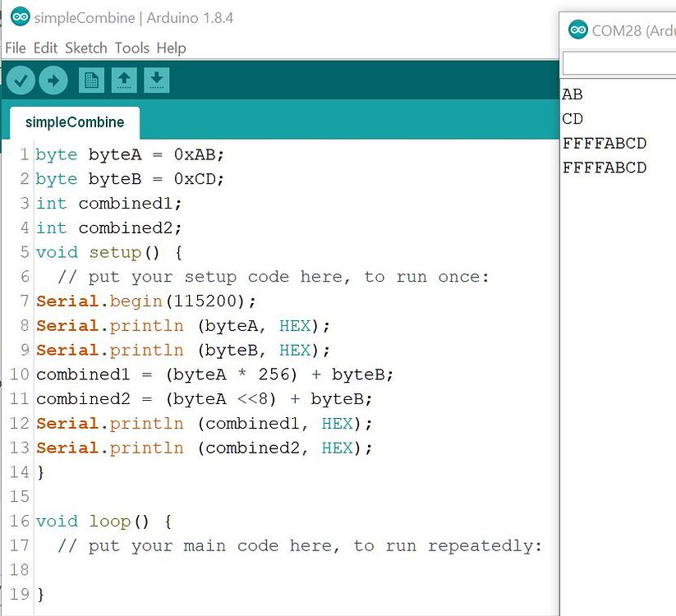Open a sketch using the folder-up icon

tap(125, 79)
